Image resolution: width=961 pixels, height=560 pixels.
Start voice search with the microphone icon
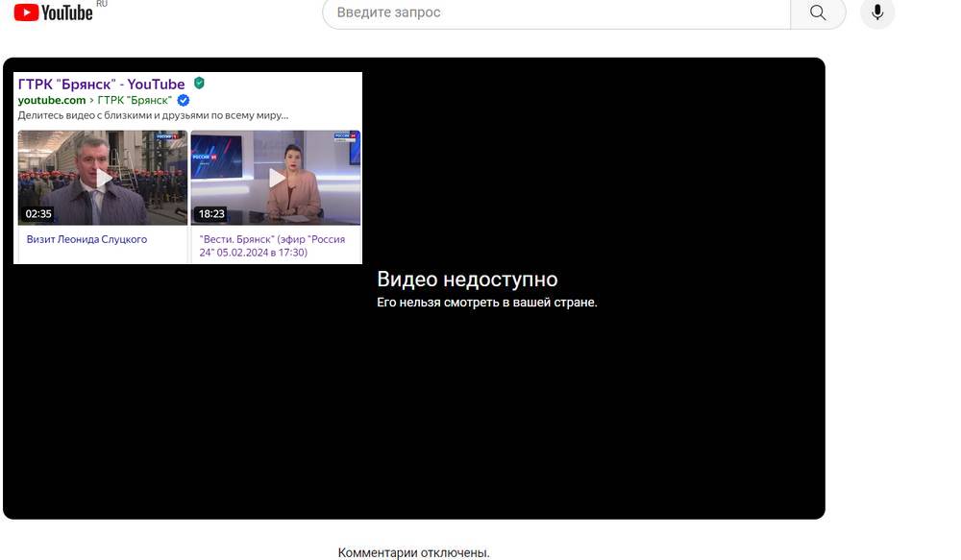[877, 12]
